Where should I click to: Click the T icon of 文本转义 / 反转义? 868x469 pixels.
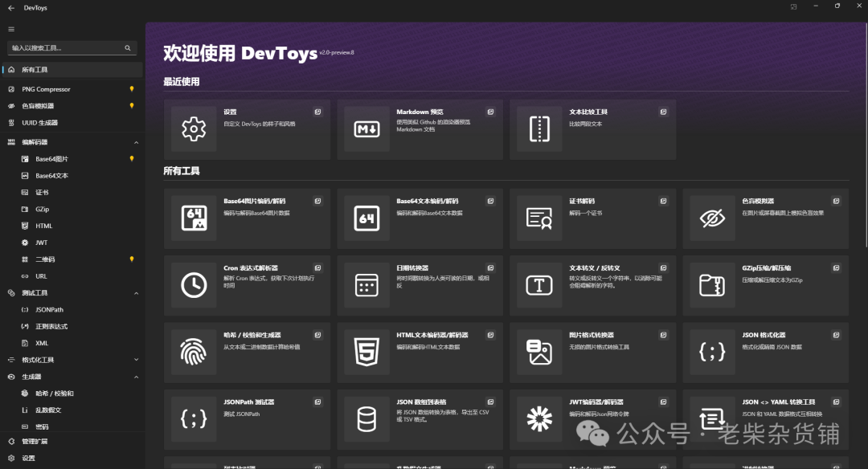click(x=539, y=285)
